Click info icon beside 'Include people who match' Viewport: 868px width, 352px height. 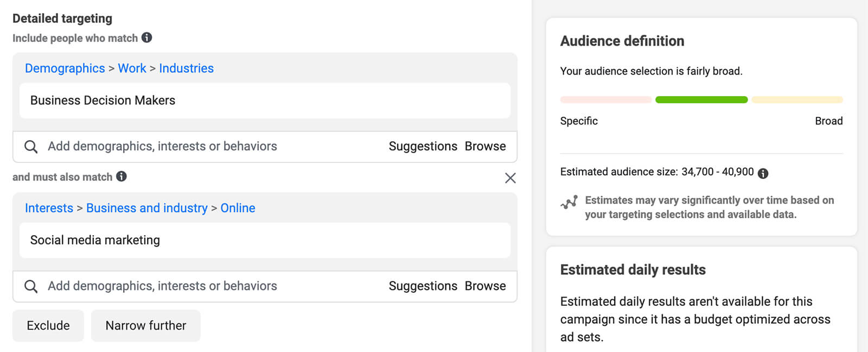[x=146, y=37]
